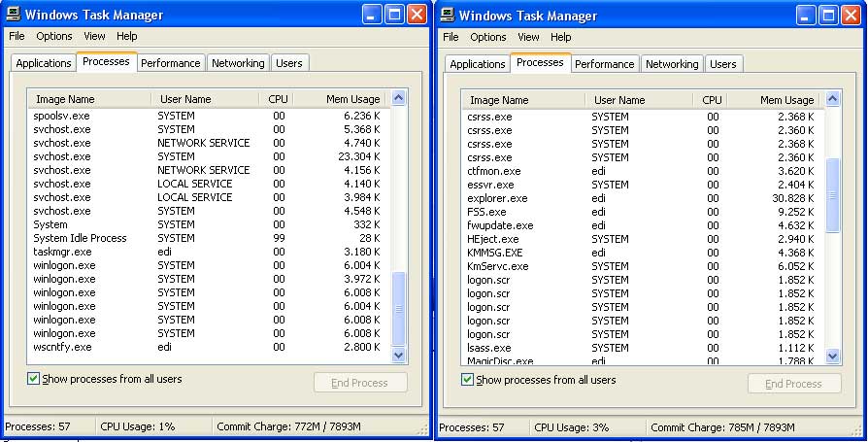
Task: Open Help menu in left Task Manager
Action: point(127,36)
